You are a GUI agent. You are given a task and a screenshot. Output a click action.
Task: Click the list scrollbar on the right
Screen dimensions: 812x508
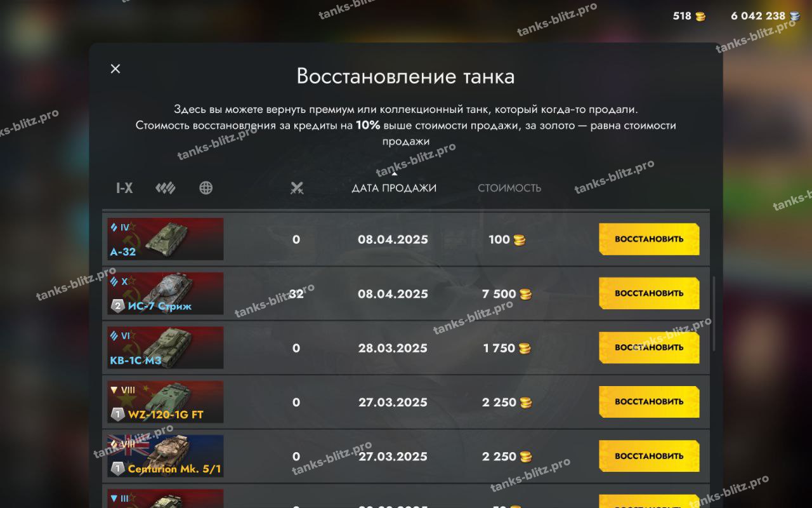pos(714,314)
